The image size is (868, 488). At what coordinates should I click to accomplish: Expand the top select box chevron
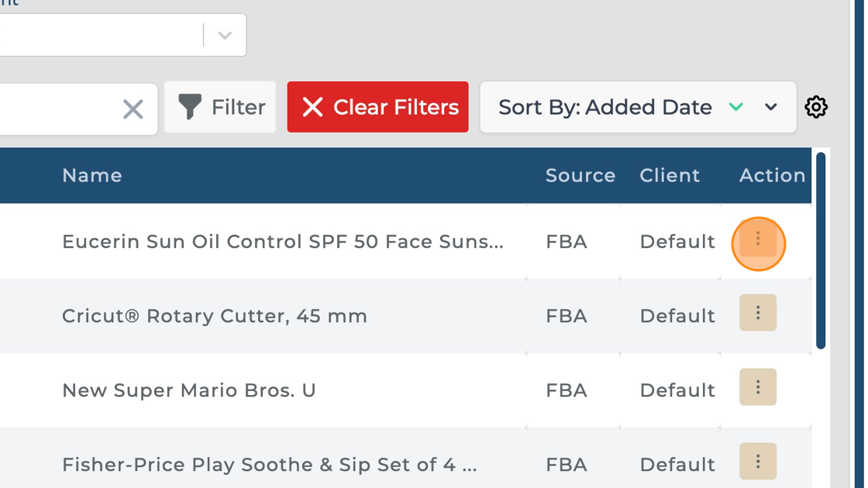(225, 35)
